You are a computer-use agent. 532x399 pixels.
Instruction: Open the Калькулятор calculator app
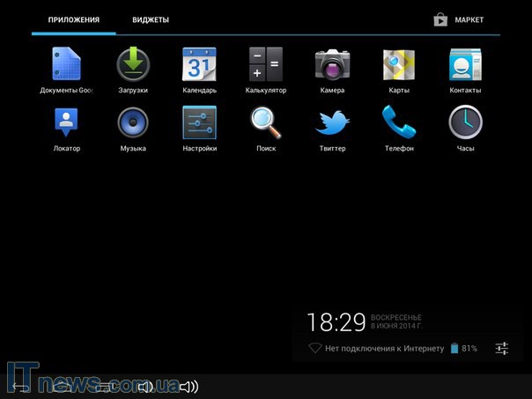point(266,65)
